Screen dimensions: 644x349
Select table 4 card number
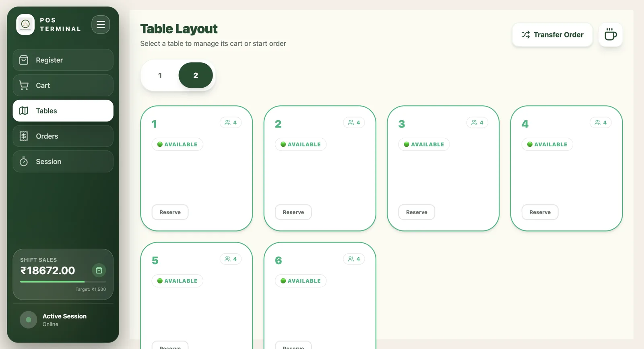(525, 124)
